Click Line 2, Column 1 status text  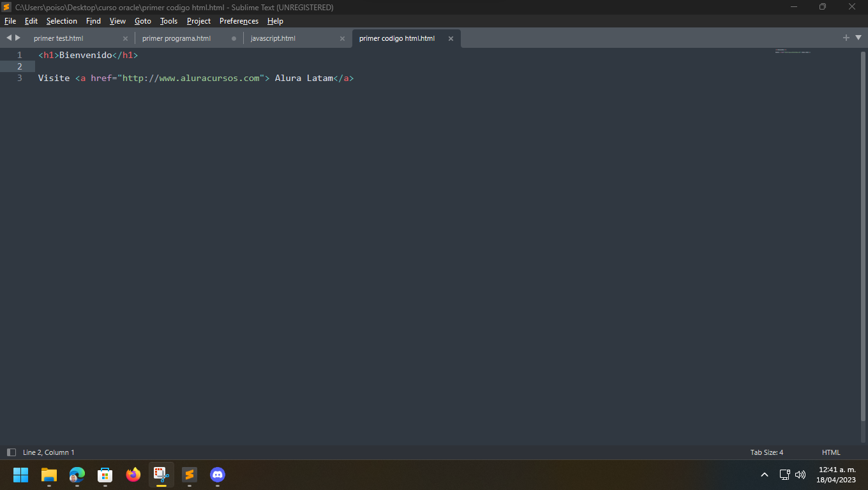[49, 452]
